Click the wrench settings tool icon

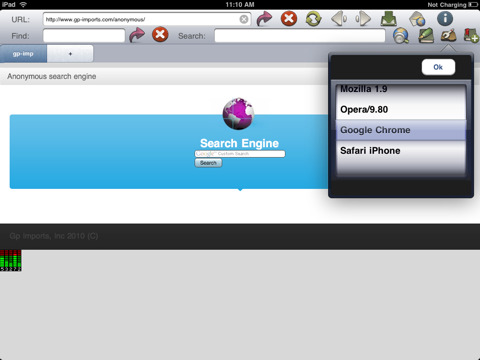(x=448, y=35)
